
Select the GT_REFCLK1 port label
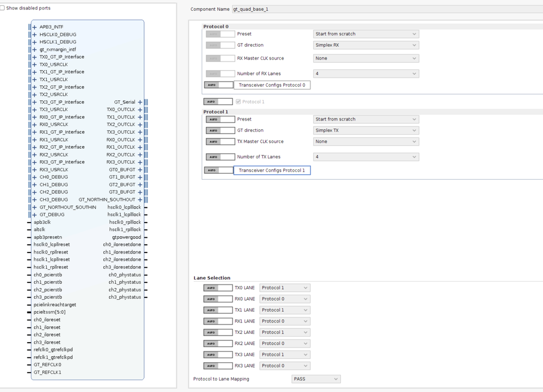tap(47, 372)
